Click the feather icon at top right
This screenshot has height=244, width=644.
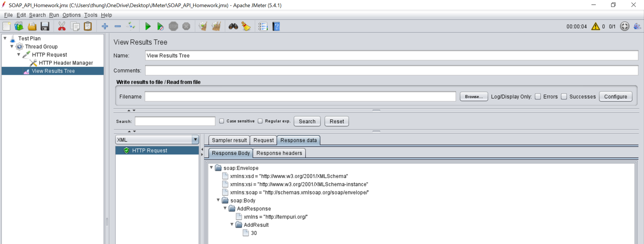pyautogui.click(x=637, y=27)
